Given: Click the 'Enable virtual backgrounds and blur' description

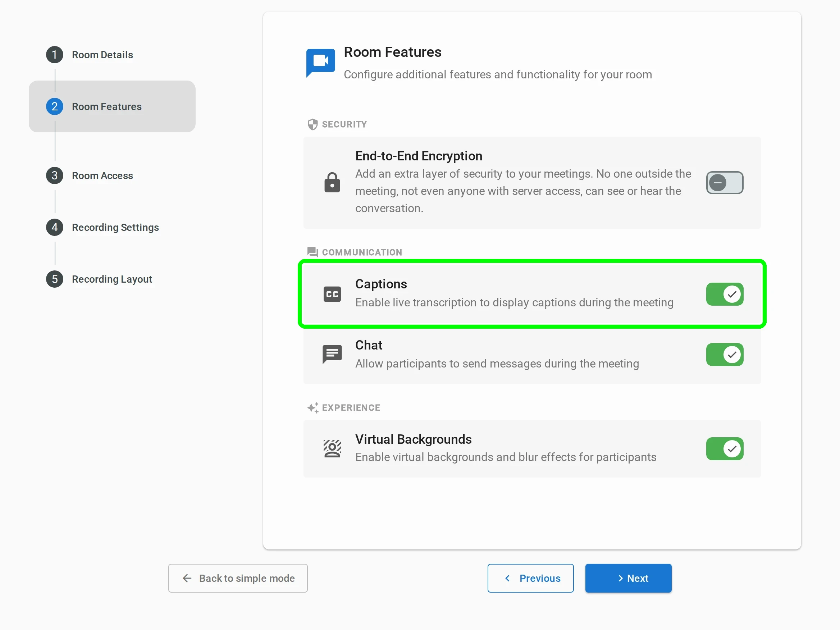Looking at the screenshot, I should [x=506, y=457].
